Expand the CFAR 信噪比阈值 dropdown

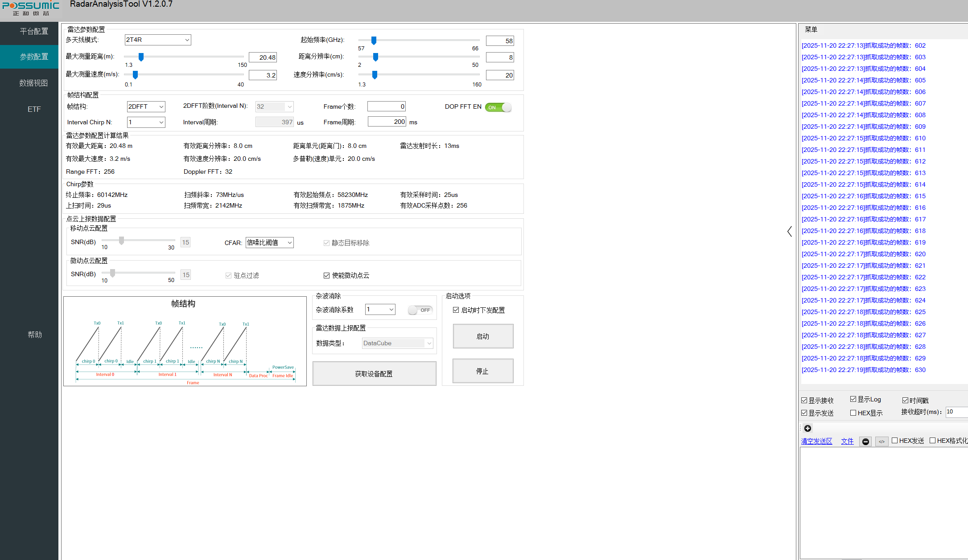click(x=269, y=242)
